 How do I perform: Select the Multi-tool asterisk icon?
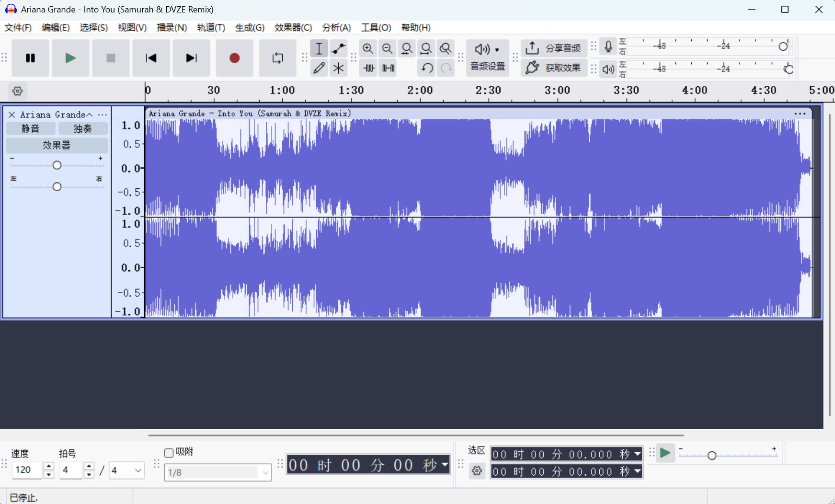coord(339,68)
